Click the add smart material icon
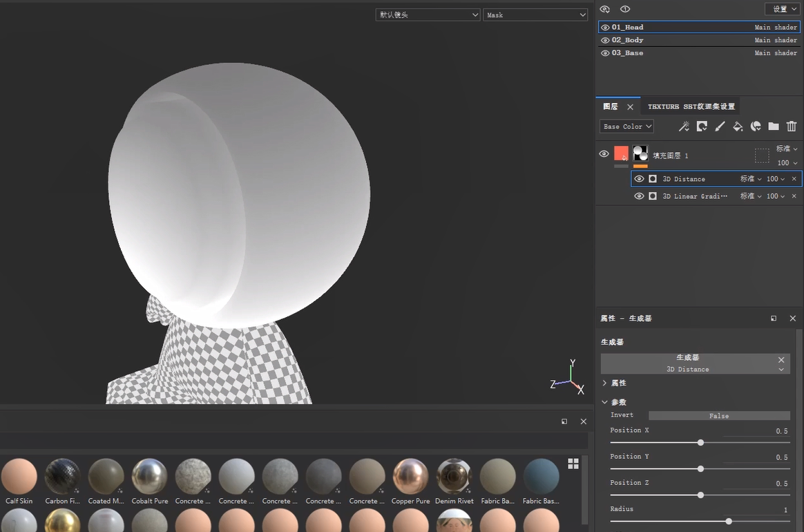This screenshot has width=804, height=532. pyautogui.click(x=756, y=126)
